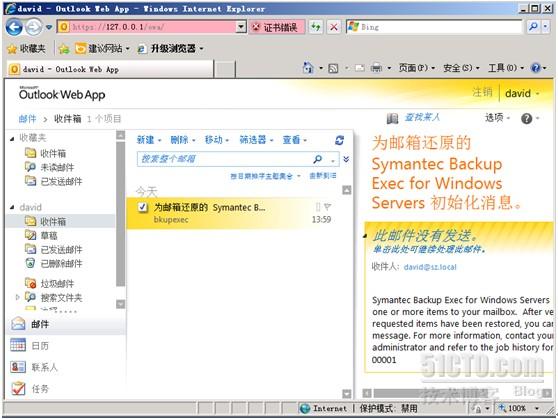Click the 查找某人 find someone field
This screenshot has width=558, height=419.
pos(422,117)
